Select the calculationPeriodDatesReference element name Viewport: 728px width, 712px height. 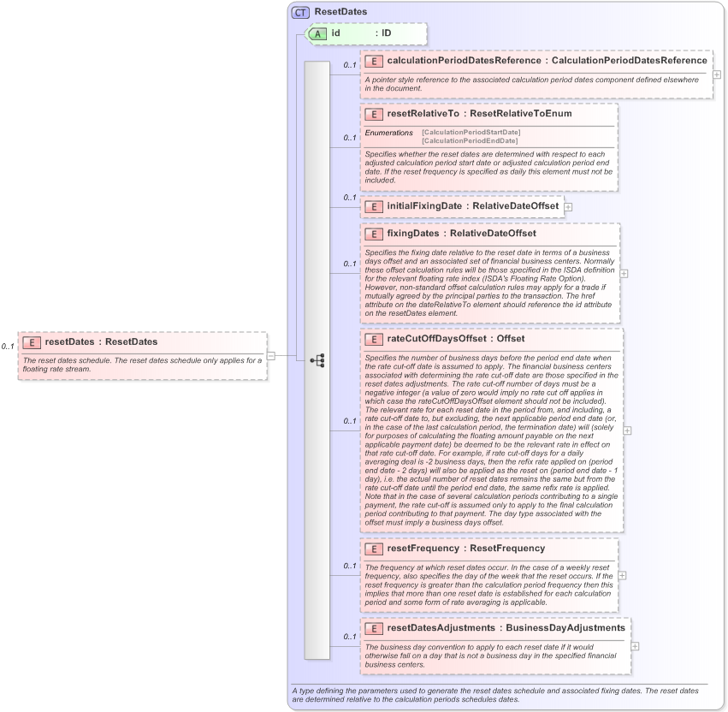click(464, 61)
